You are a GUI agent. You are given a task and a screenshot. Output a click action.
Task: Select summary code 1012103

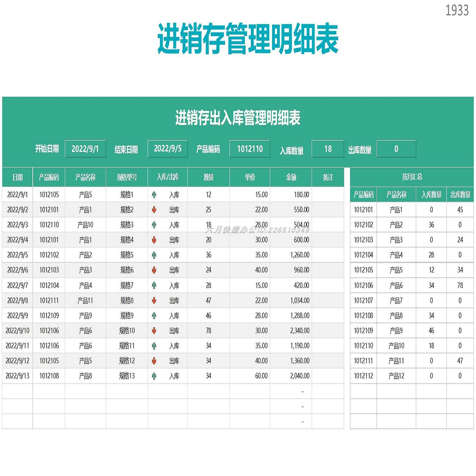363,240
